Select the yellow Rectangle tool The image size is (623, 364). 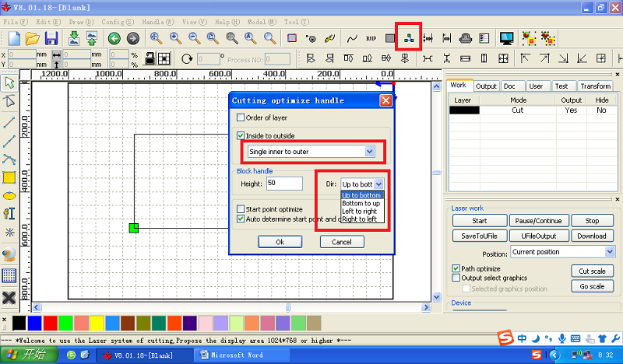click(x=9, y=178)
